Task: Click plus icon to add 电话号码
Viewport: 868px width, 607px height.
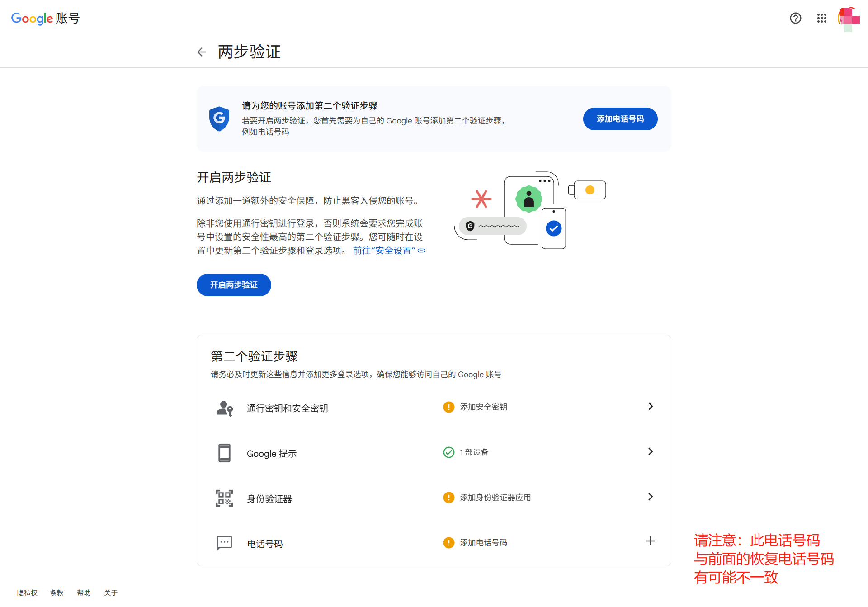Action: 650,541
